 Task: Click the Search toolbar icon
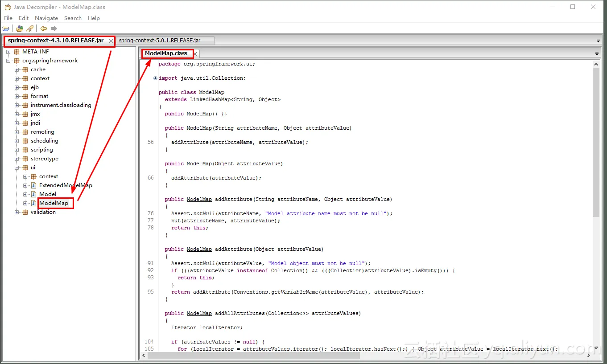tap(30, 29)
